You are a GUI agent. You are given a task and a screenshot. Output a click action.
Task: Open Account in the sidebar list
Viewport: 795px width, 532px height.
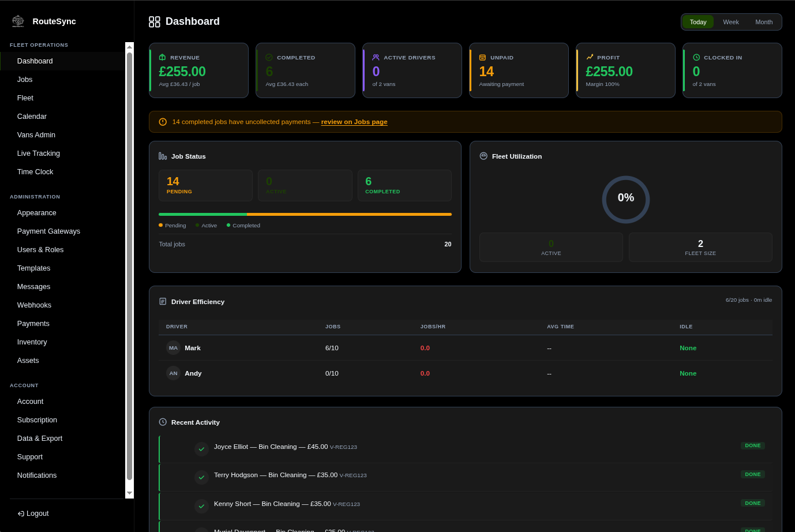click(62, 402)
